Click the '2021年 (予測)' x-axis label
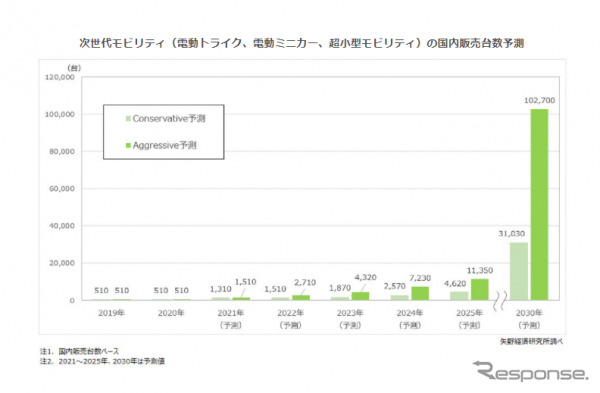Screen dimensions: 600x393 point(231,319)
